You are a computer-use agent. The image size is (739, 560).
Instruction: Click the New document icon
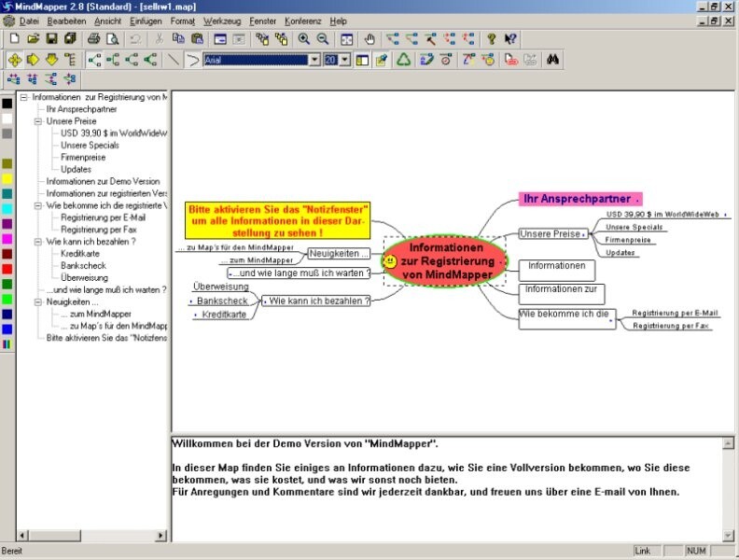coord(15,39)
